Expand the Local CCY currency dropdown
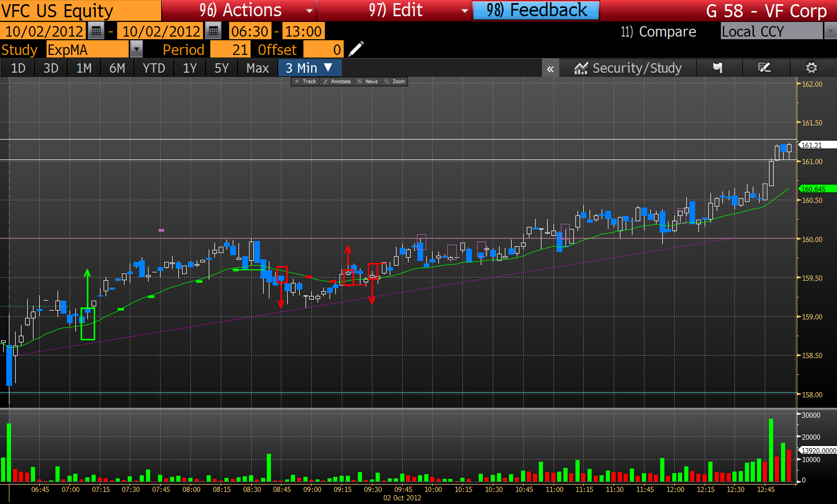The height and width of the screenshot is (504, 837). (830, 31)
